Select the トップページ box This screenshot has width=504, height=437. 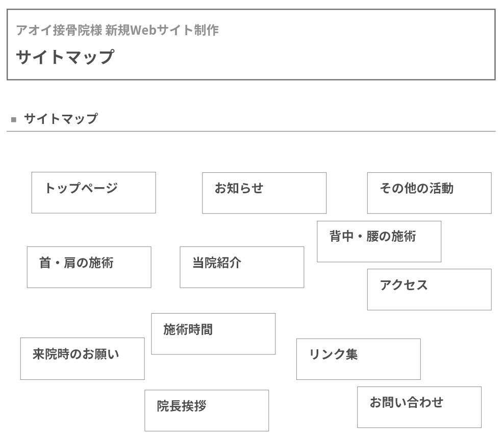pos(93,192)
